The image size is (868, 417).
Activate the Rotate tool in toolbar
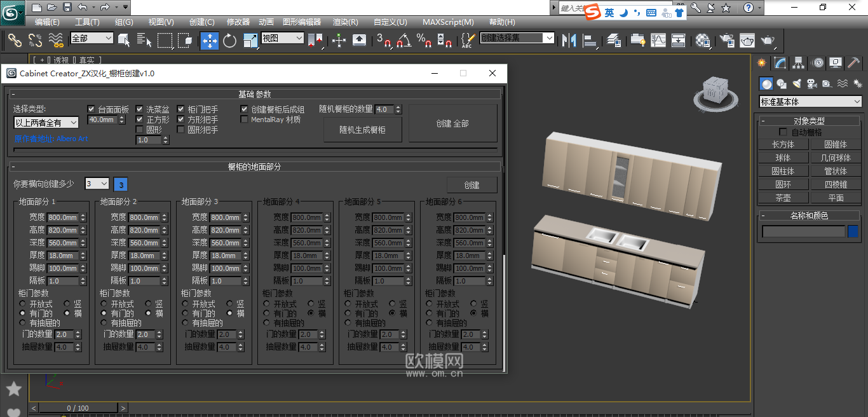(x=230, y=41)
